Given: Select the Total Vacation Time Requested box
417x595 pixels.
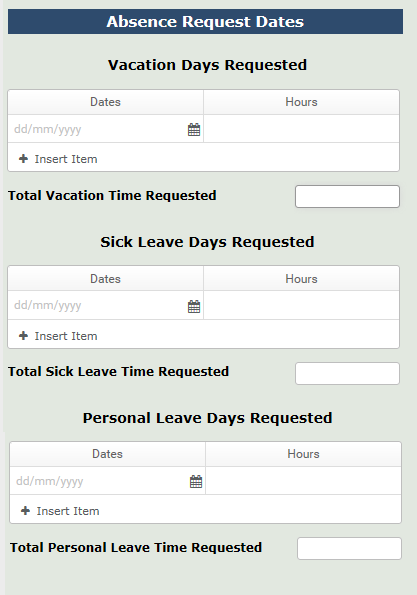Looking at the screenshot, I should coord(347,197).
